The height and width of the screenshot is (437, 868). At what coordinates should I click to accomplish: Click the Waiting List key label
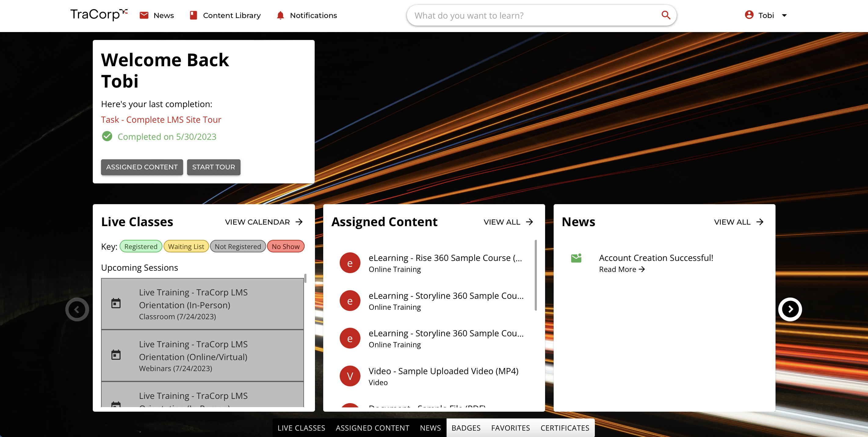[186, 246]
